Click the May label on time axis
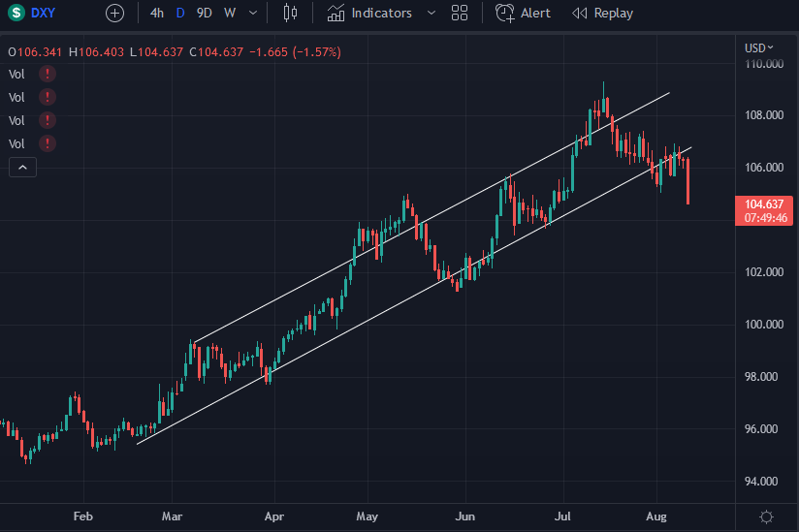The image size is (799, 532). [x=367, y=516]
